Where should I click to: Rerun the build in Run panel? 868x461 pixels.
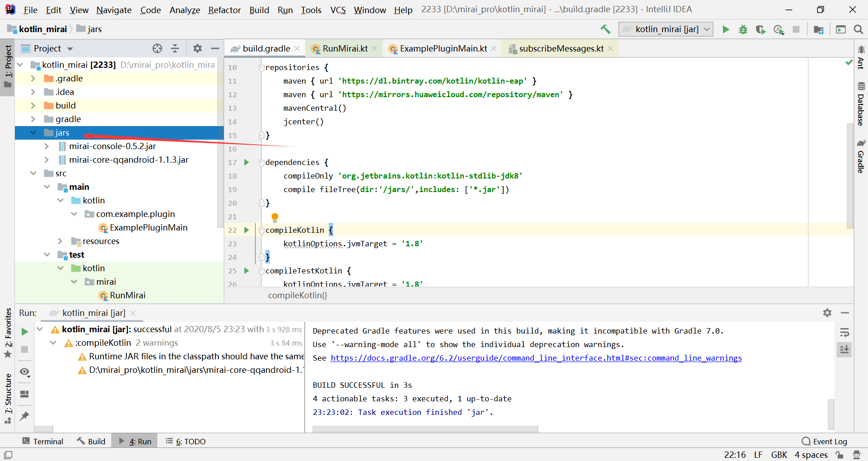[x=24, y=332]
